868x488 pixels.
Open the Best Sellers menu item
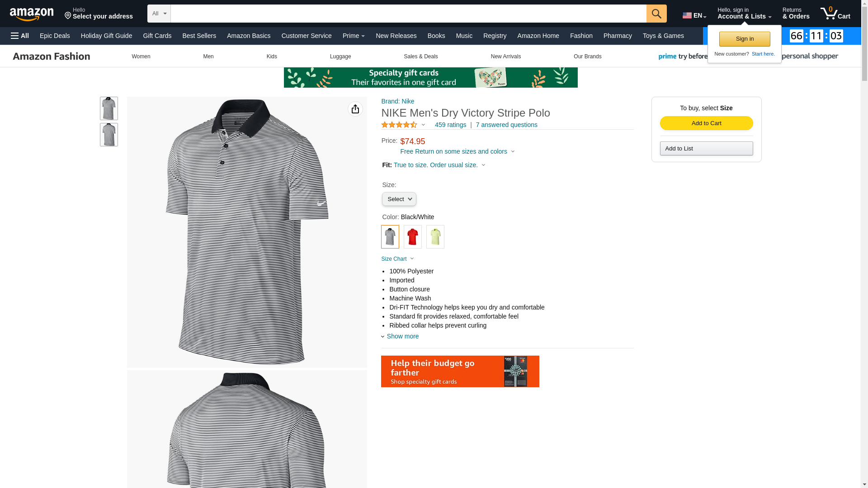(199, 36)
